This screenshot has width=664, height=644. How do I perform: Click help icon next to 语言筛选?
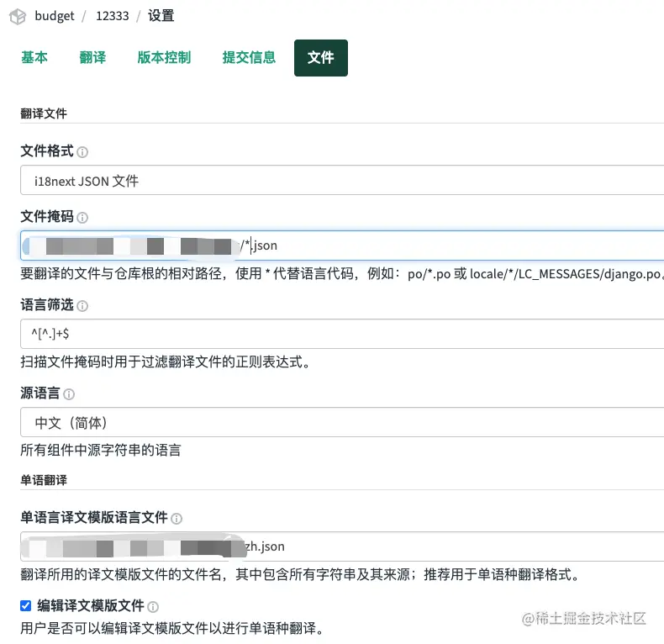pyautogui.click(x=82, y=306)
